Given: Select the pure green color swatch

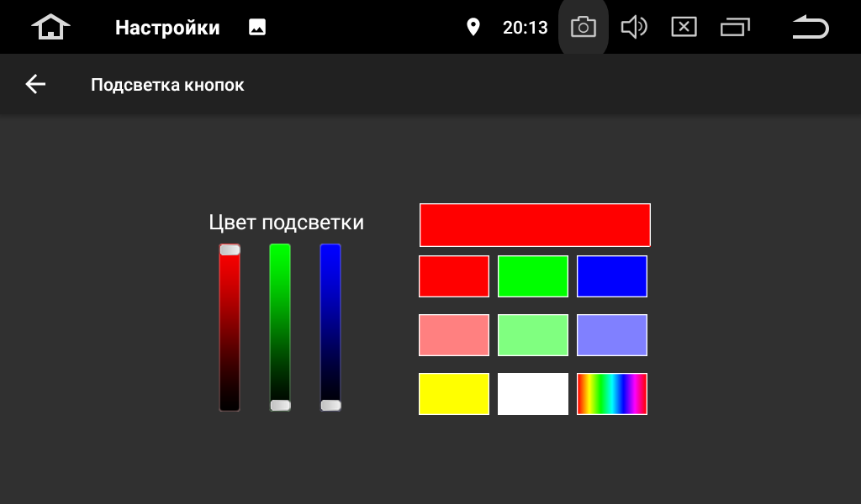Looking at the screenshot, I should [532, 276].
